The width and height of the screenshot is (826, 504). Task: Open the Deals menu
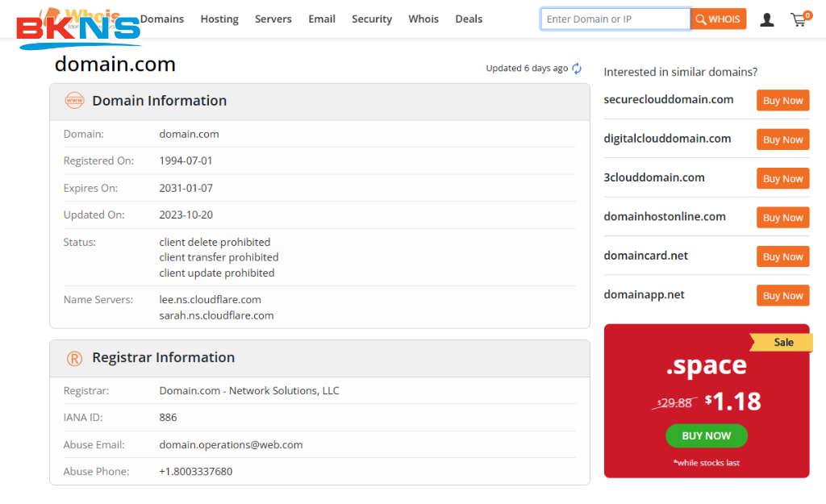coord(469,19)
